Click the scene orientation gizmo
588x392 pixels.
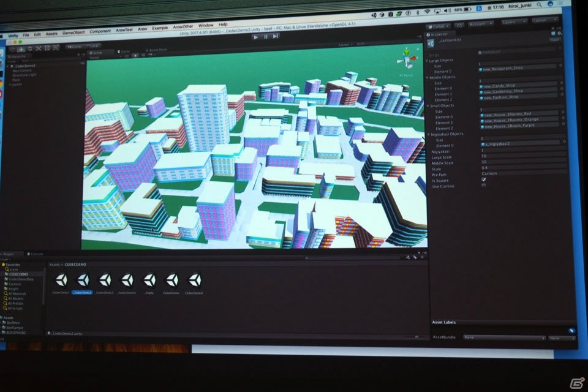(406, 59)
